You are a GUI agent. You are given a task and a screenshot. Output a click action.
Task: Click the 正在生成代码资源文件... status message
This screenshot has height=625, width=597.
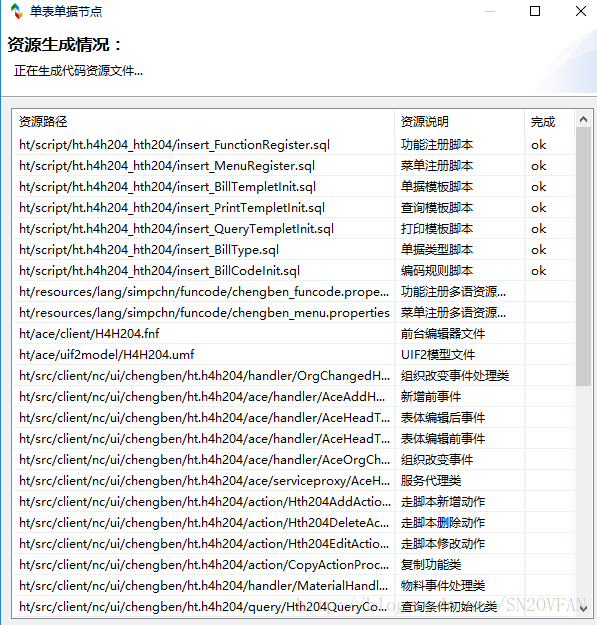79,71
